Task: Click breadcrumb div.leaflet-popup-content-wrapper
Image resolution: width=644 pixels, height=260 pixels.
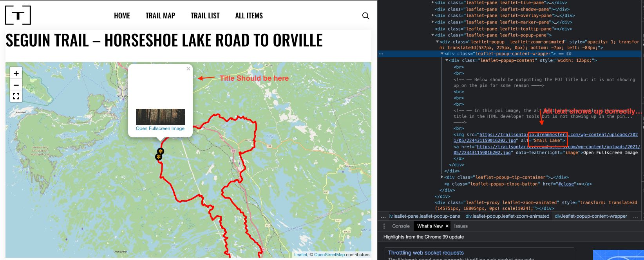Action: [591, 216]
